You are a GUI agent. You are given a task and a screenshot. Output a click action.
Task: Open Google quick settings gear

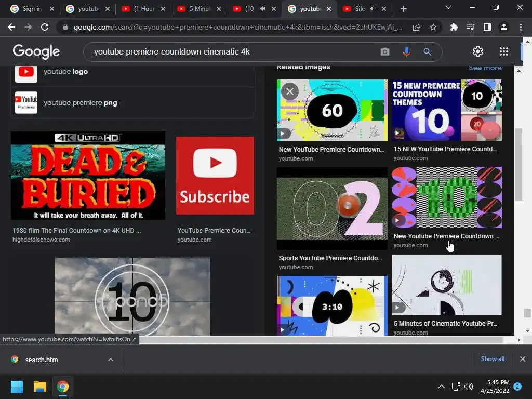(478, 51)
